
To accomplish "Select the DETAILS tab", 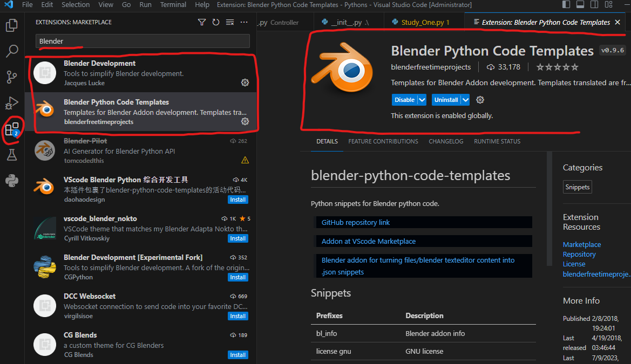I will coord(327,142).
